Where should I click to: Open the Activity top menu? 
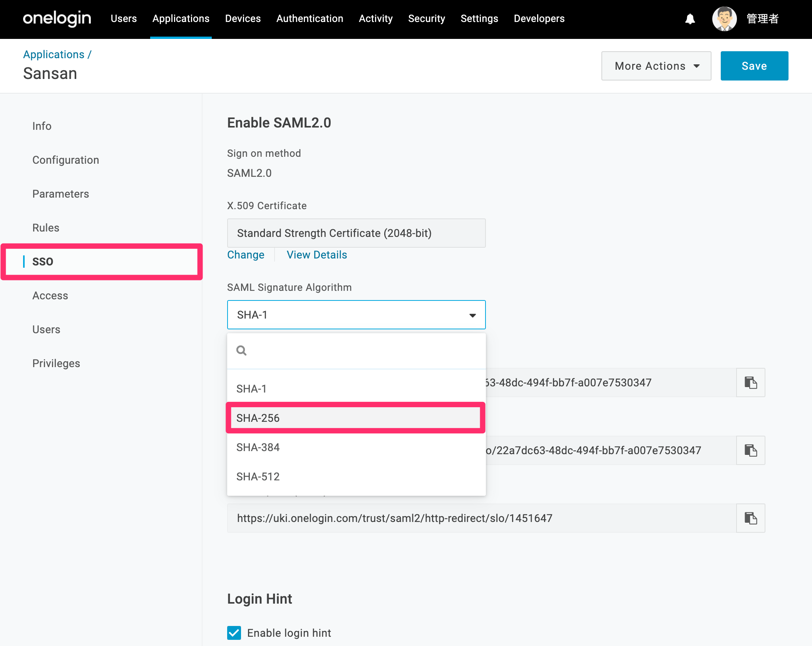(376, 18)
